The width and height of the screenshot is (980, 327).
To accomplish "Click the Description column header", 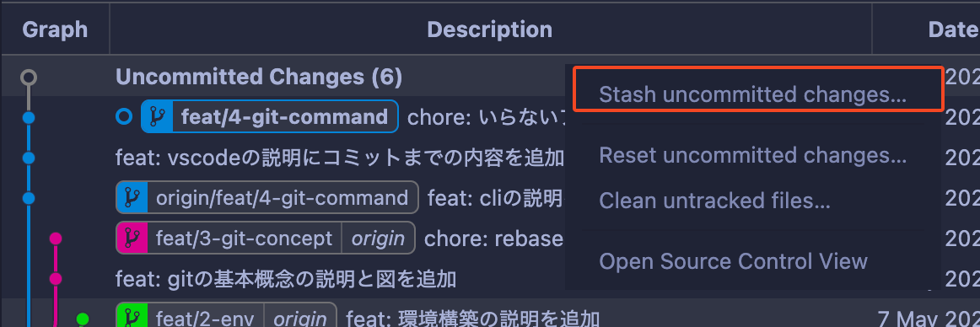I will click(490, 29).
